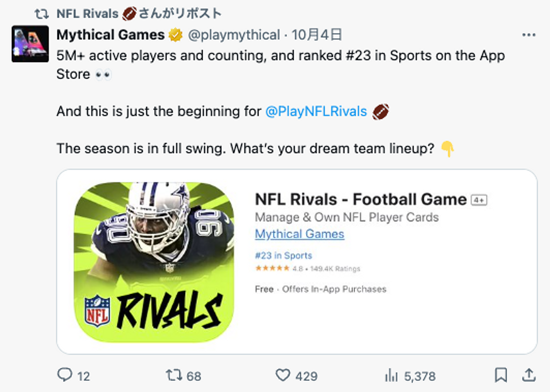
Task: Click the reply comment bubble icon
Action: (65, 375)
